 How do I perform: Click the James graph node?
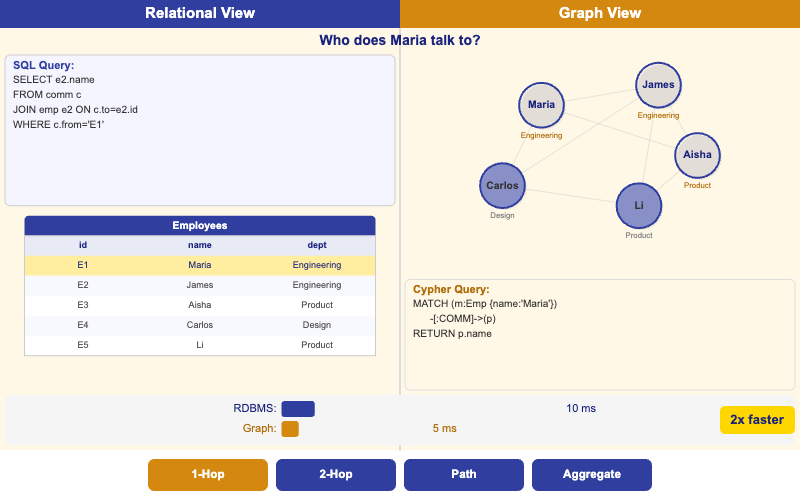pyautogui.click(x=658, y=85)
